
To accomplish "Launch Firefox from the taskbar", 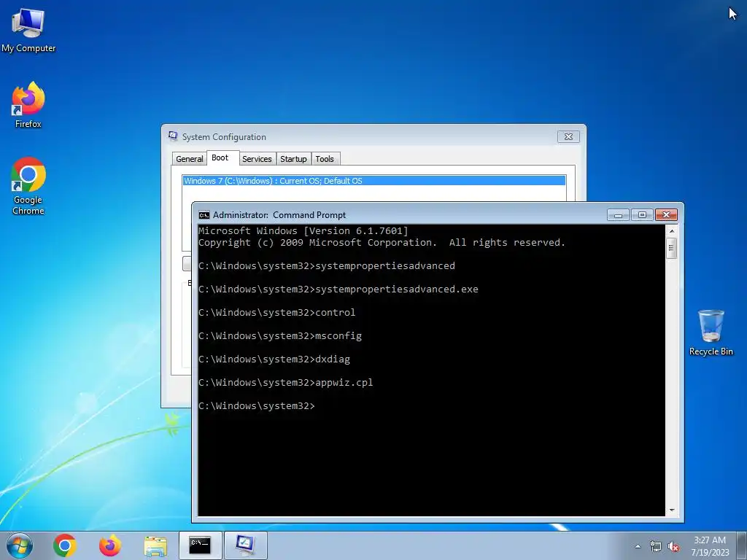I will [110, 545].
